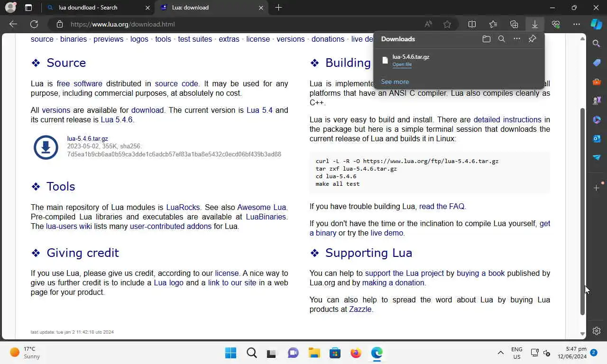Open the Copilot sidebar icon
Screen dimensions: 607x364
tap(596, 24)
